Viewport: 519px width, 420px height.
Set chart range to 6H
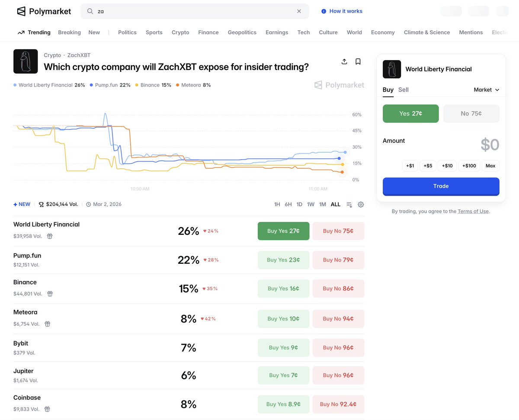click(288, 205)
